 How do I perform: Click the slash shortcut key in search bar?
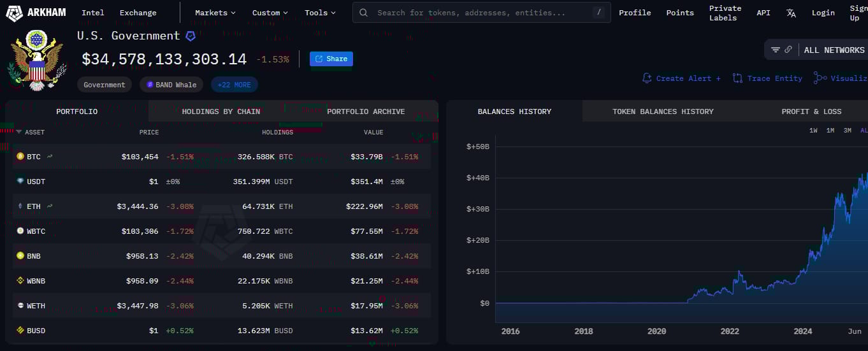coord(598,12)
